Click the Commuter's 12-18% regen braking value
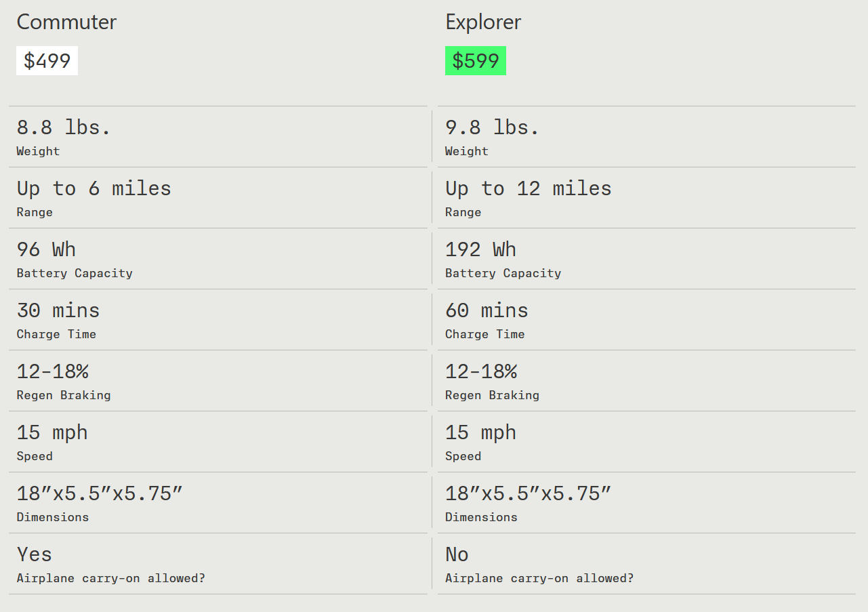 (x=53, y=371)
